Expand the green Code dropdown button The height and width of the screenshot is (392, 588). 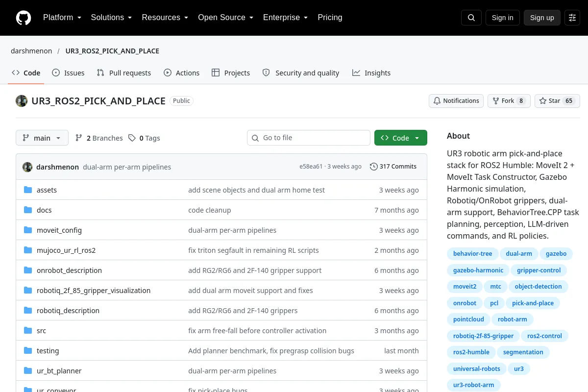pos(401,138)
